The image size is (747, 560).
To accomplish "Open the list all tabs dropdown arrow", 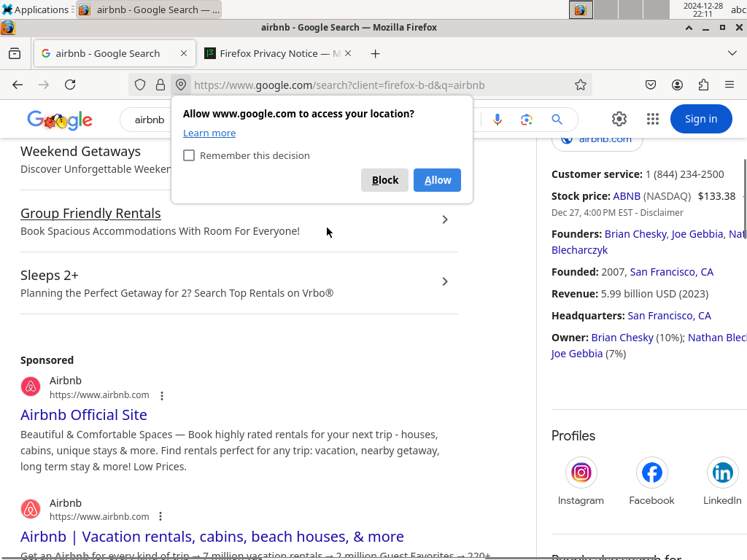I will [x=732, y=52].
